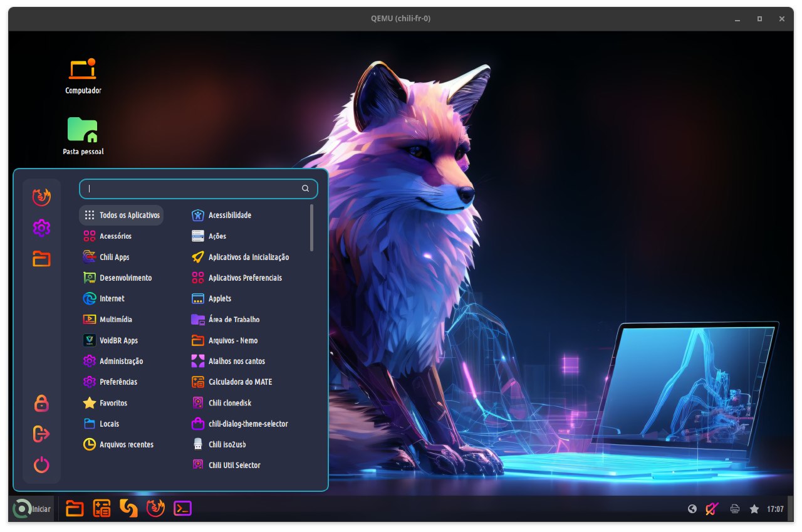Select the Favoritos category
The width and height of the screenshot is (802, 532).
122,403
